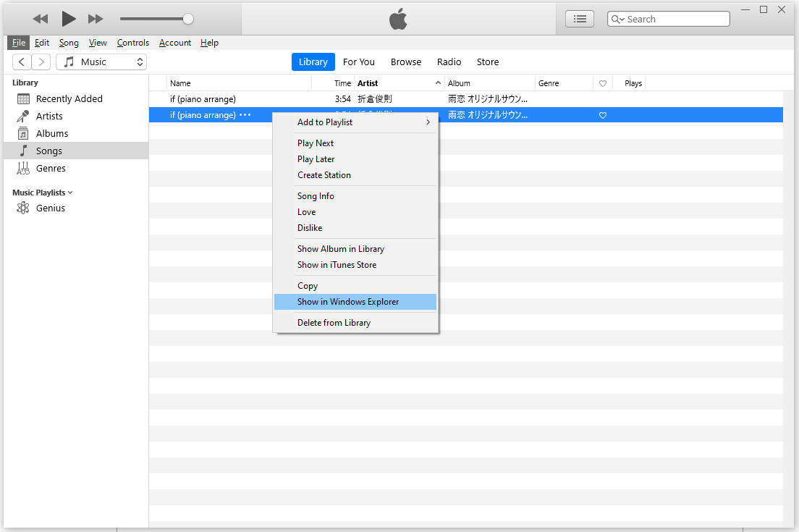Open the Controls menu
Screen dimensions: 799x532
[133, 43]
